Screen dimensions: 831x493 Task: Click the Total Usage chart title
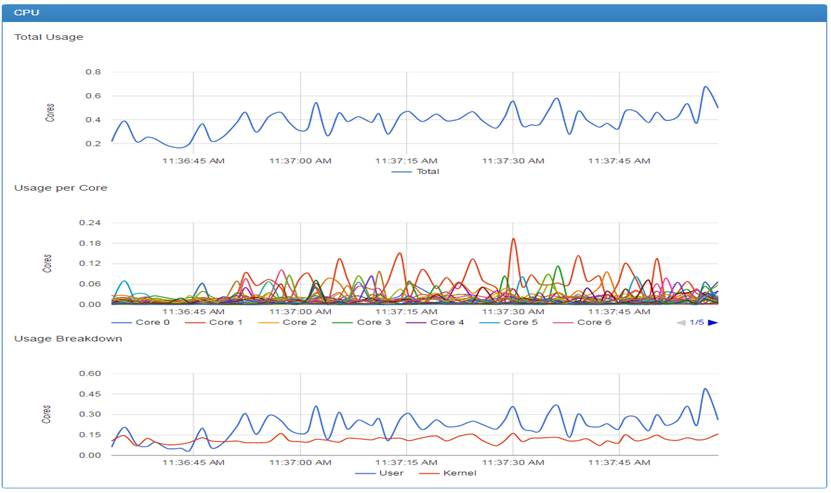pyautogui.click(x=49, y=37)
